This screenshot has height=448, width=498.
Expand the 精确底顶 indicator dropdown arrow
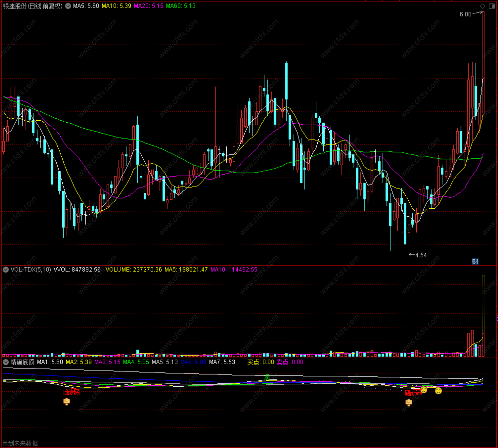point(6,362)
